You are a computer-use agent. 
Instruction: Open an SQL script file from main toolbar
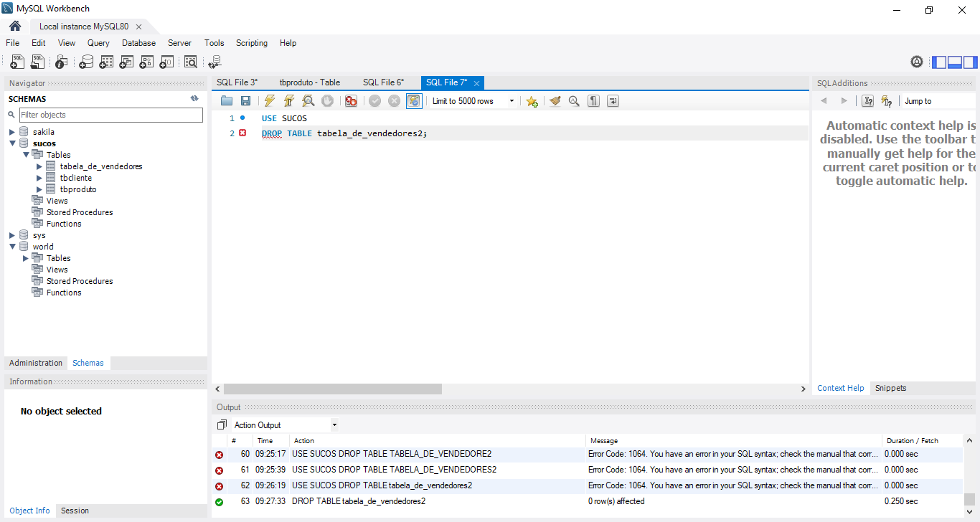point(37,62)
